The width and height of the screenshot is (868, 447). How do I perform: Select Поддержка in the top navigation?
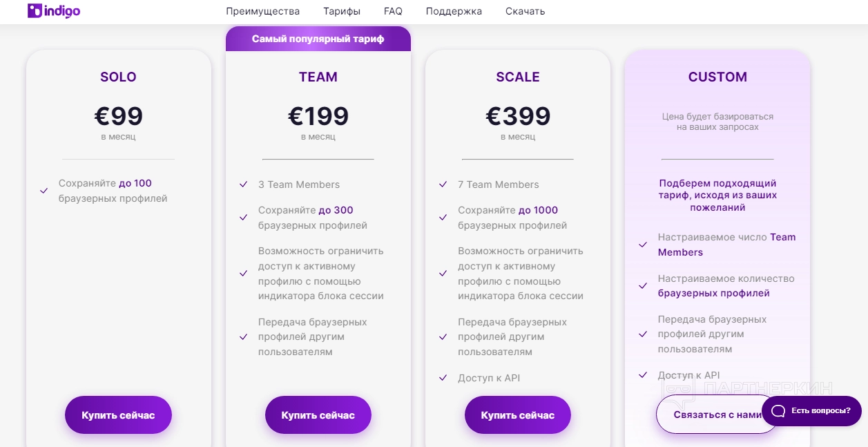[454, 11]
